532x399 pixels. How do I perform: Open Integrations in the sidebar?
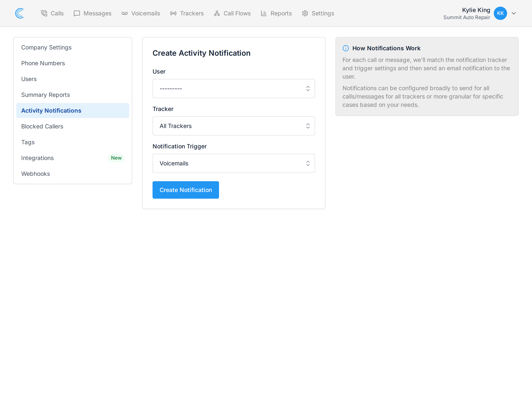coord(73,158)
